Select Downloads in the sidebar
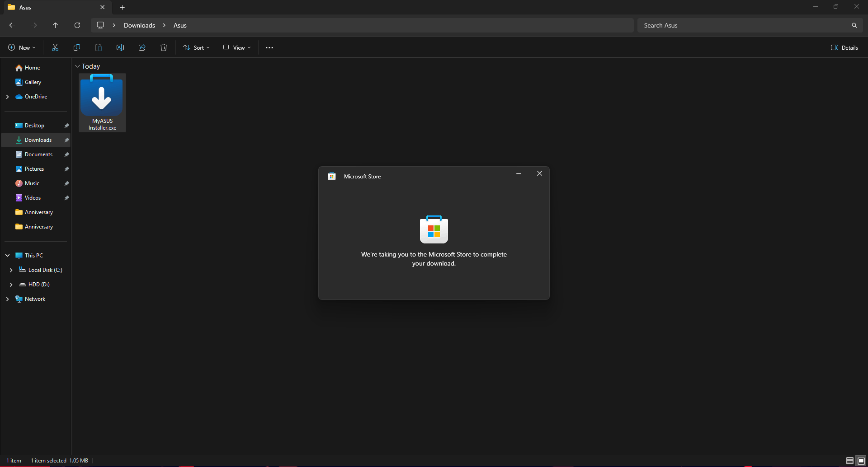 [x=36, y=140]
